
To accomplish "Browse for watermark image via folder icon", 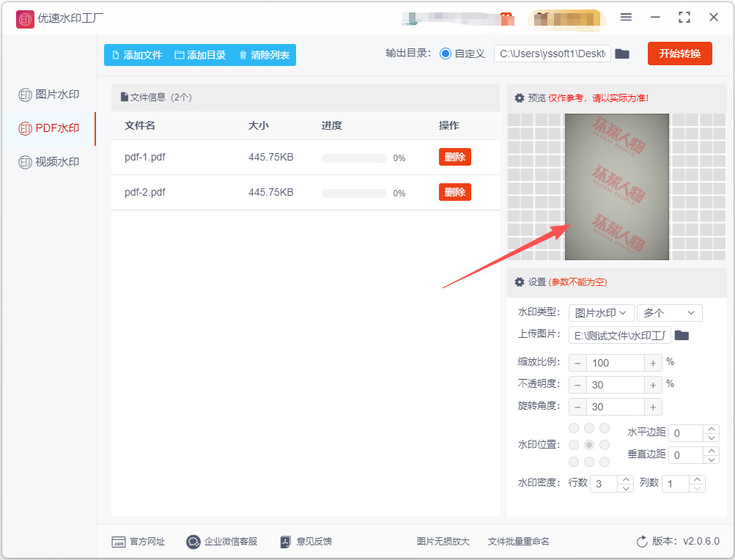I will (682, 336).
